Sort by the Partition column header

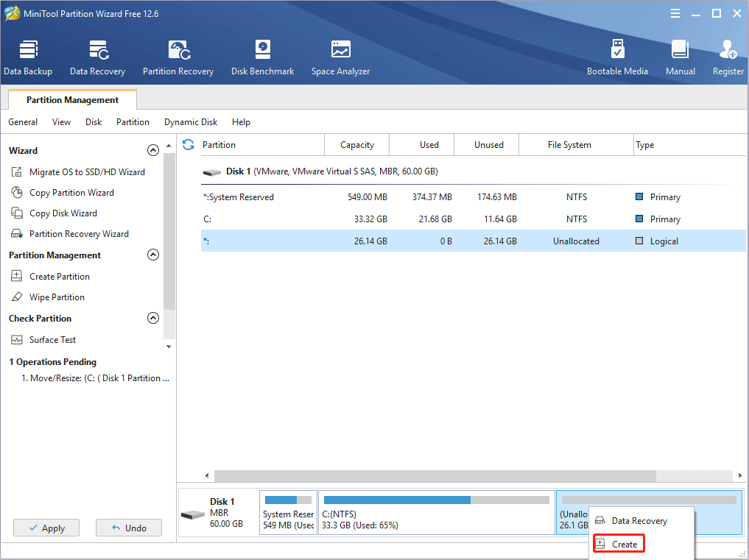click(x=262, y=145)
